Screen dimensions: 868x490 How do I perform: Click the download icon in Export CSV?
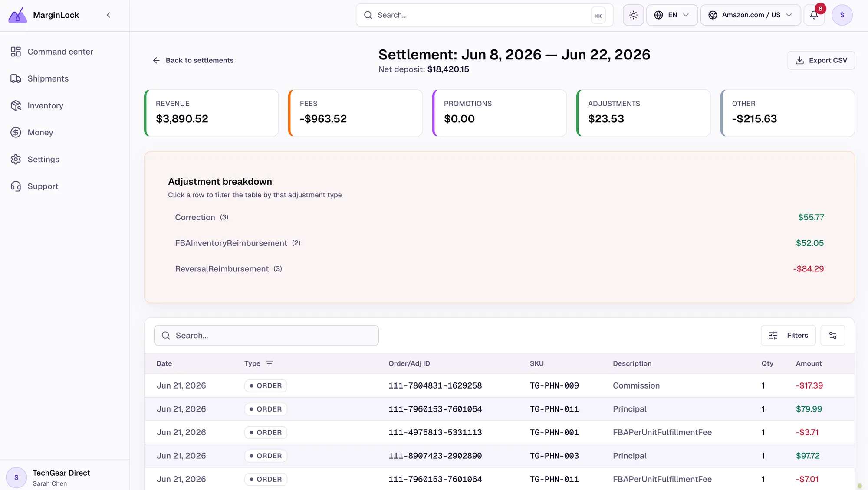pos(799,60)
